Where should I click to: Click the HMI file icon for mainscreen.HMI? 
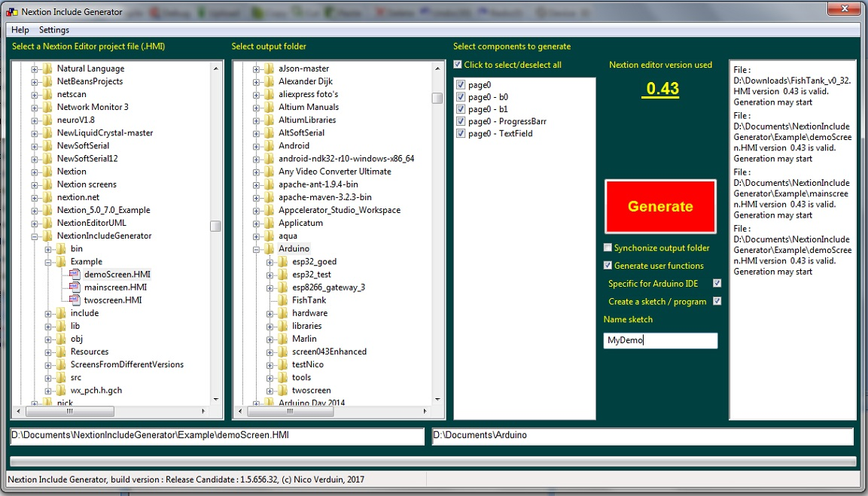click(x=75, y=287)
